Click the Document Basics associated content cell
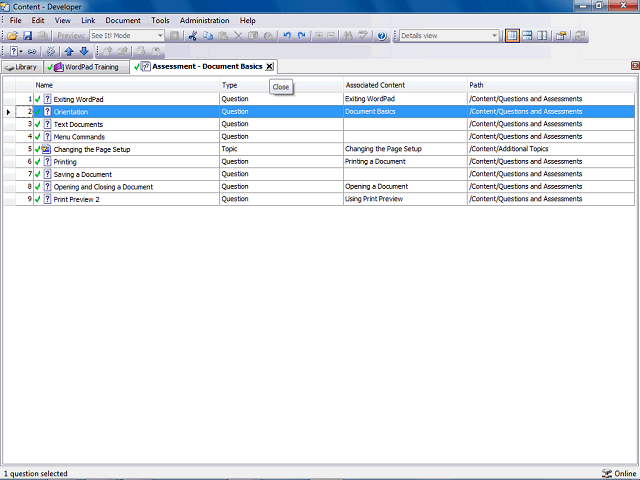The width and height of the screenshot is (640, 480). [405, 112]
